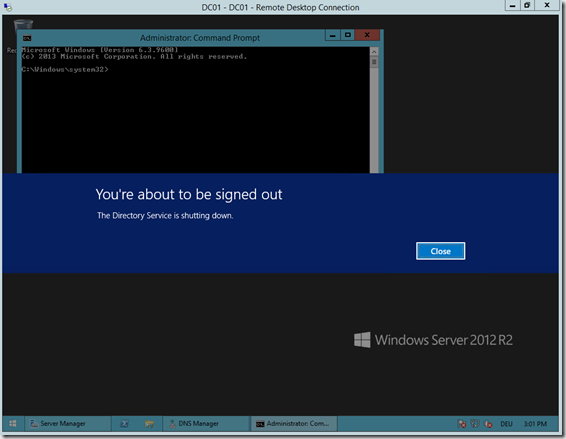Click the Action Center flag tray icon
The image size is (566, 439).
tap(462, 424)
